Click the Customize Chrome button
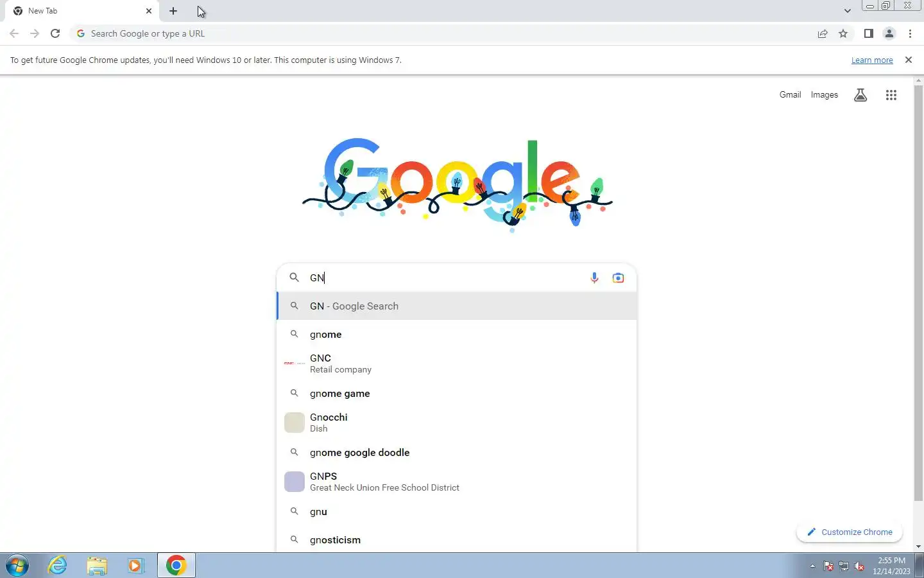The image size is (924, 578). pyautogui.click(x=850, y=532)
